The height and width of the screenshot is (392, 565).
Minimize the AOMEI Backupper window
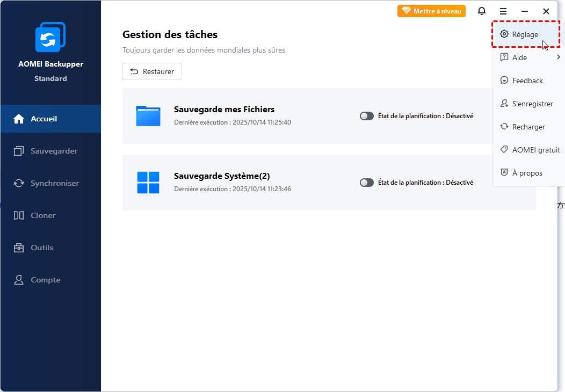[x=525, y=11]
